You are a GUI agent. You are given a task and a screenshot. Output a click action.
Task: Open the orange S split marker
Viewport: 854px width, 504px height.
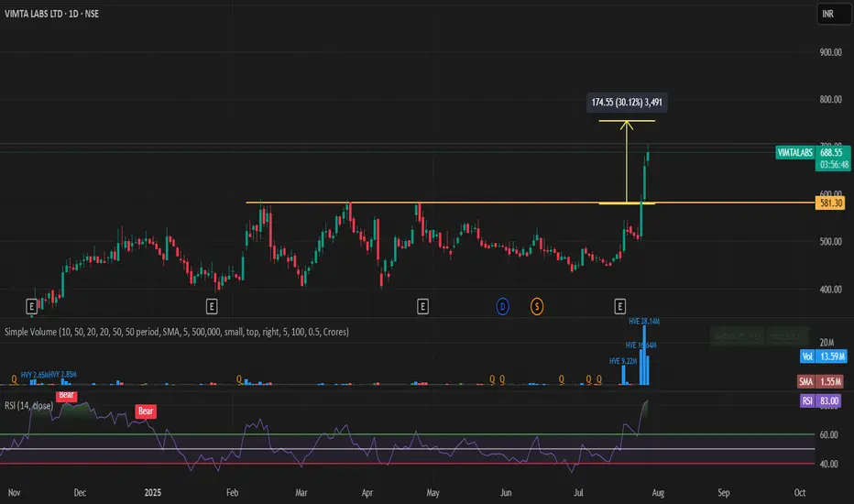pos(537,307)
